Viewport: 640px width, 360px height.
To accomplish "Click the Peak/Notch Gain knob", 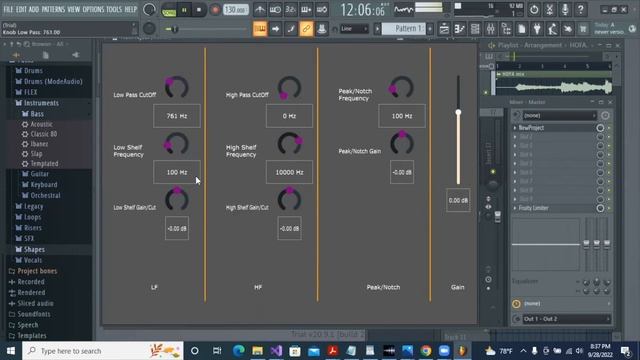I will pos(402,143).
